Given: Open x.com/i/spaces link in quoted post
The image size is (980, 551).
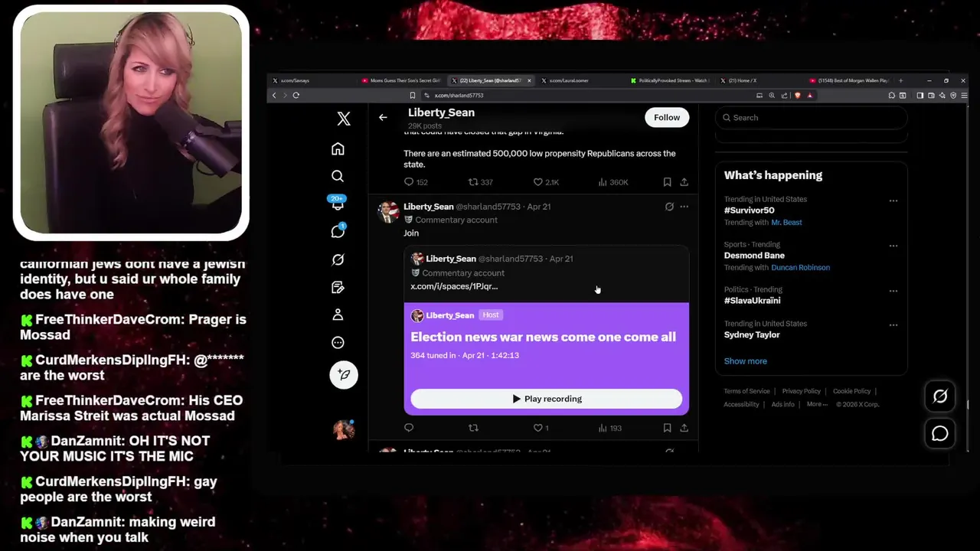Looking at the screenshot, I should (454, 286).
